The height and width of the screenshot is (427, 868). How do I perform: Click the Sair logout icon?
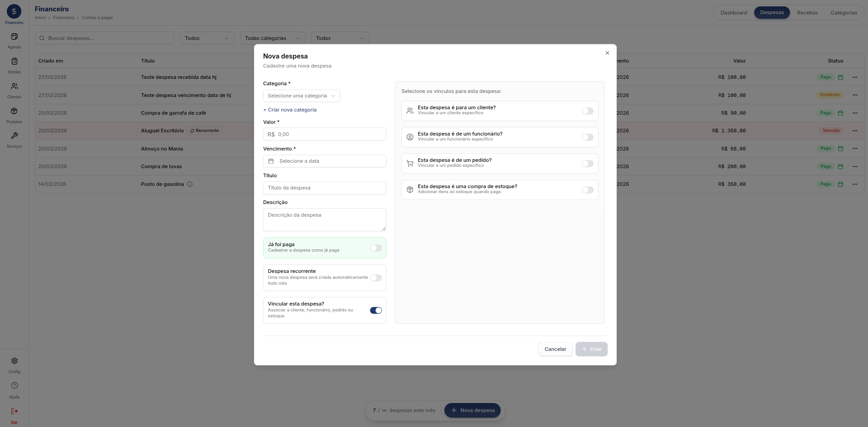tap(14, 411)
